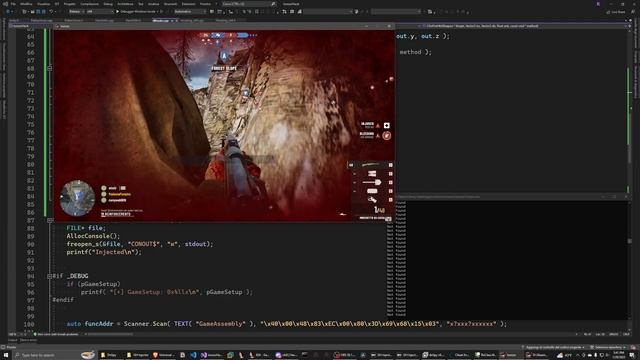Open the Architettura menu
Viewport: 640px width, 360px height.
tap(125, 4)
